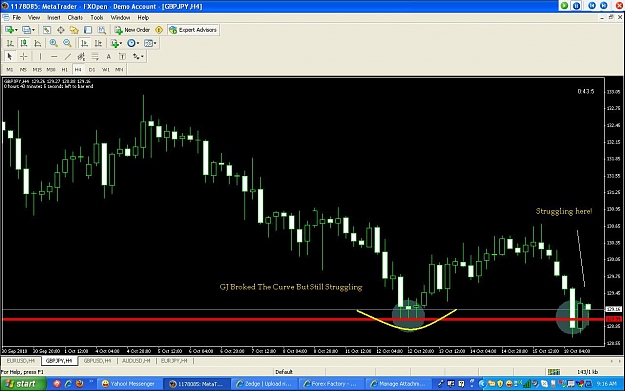Image resolution: width=625 pixels, height=391 pixels.
Task: Open the Periods clock dropdown
Action: pyautogui.click(x=133, y=43)
